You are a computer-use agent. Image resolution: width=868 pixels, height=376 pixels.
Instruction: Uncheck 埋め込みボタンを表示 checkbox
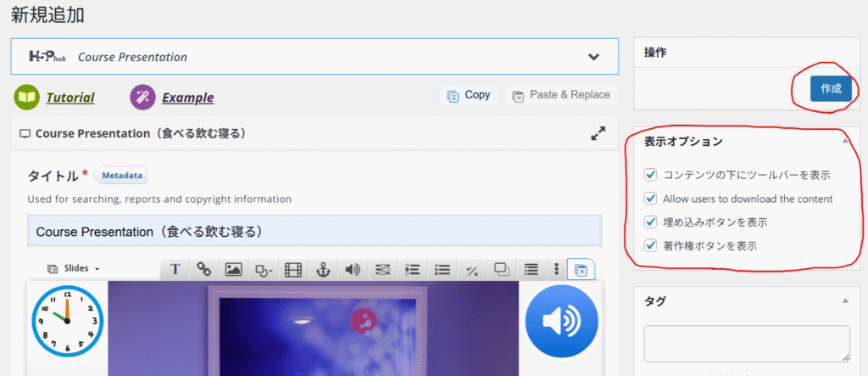coord(651,222)
